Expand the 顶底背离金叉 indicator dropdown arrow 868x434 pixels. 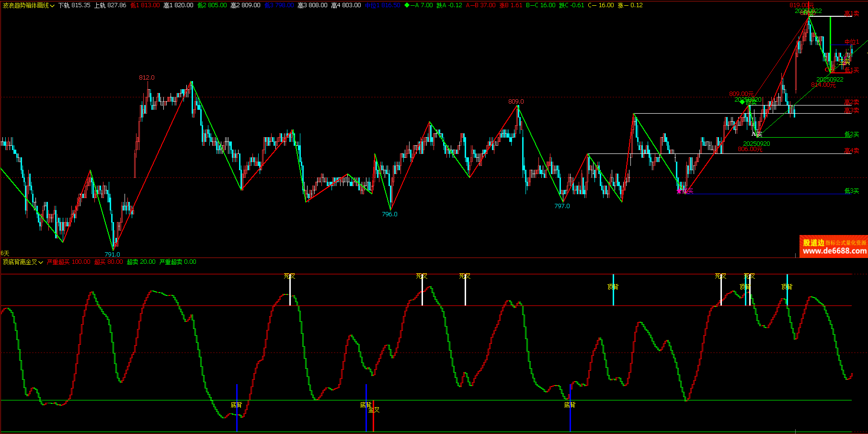pyautogui.click(x=41, y=262)
